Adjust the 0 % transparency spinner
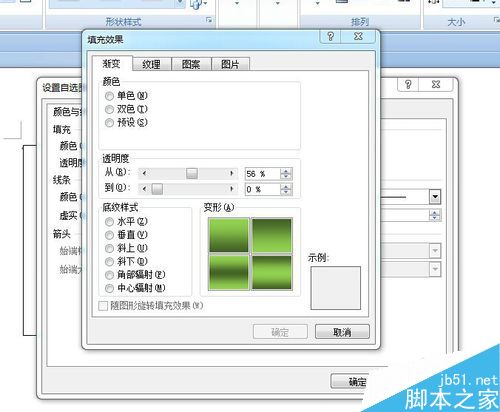 coord(286,189)
